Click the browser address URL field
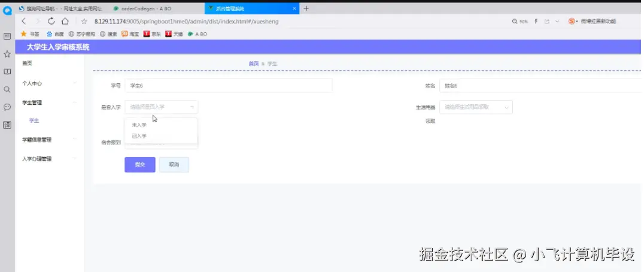The width and height of the screenshot is (644, 272). 187,22
